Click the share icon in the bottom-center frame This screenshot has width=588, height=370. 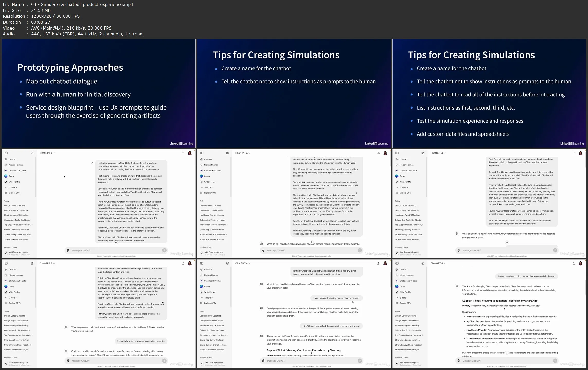(378, 263)
